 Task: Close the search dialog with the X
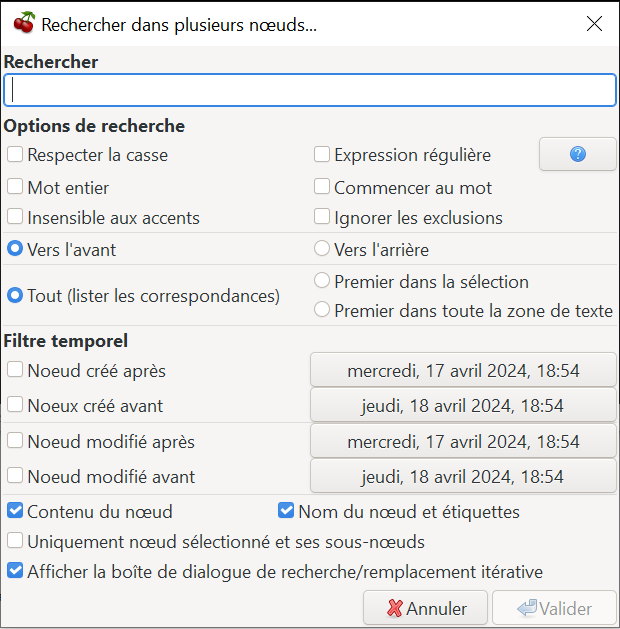coord(594,24)
